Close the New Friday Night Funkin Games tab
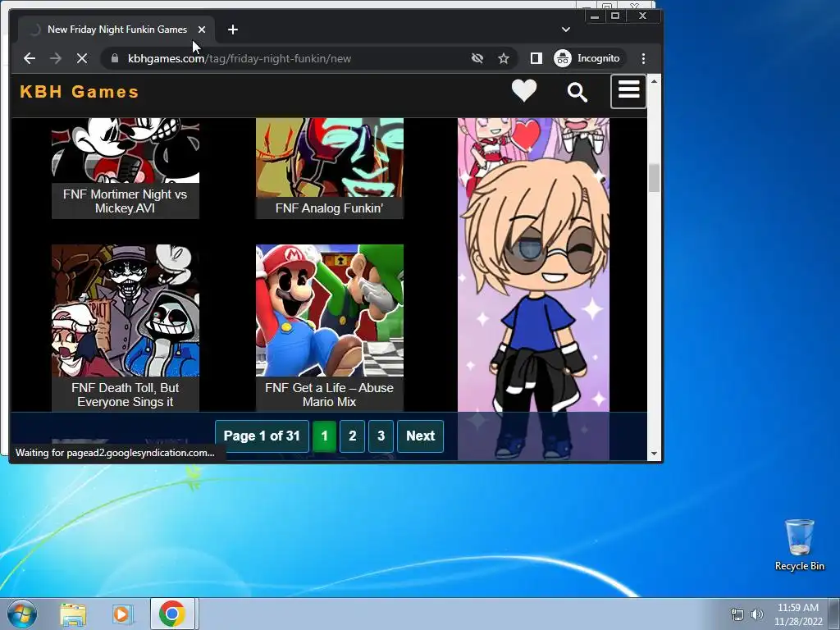 click(x=202, y=30)
